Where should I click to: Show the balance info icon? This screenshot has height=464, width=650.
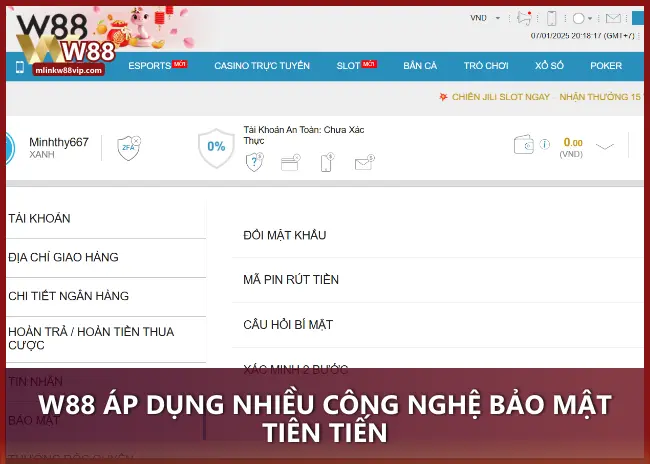(x=544, y=144)
